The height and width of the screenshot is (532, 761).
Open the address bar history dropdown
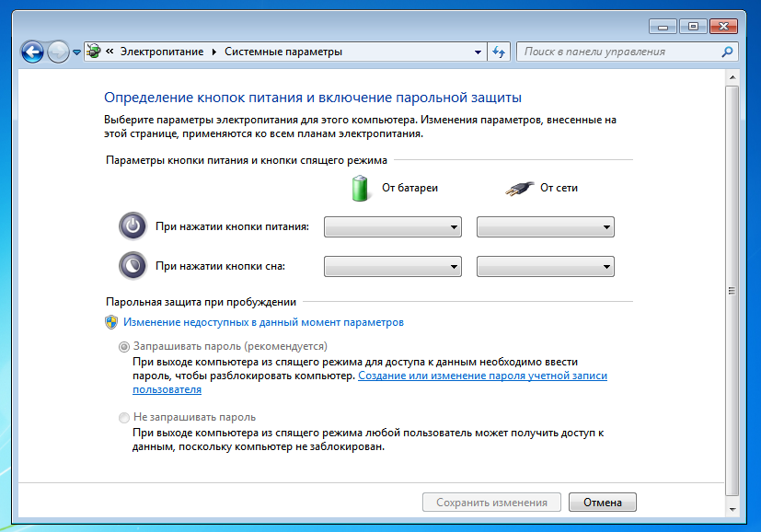[479, 52]
